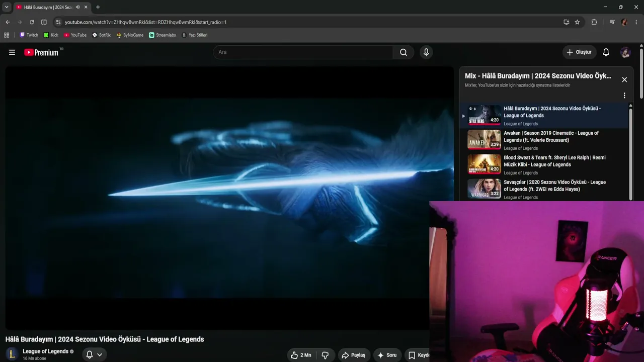The image size is (644, 362).
Task: Select 'Savaşçılar | 2020 Sezonu Video Öyküsü' title
Action: tap(554, 186)
